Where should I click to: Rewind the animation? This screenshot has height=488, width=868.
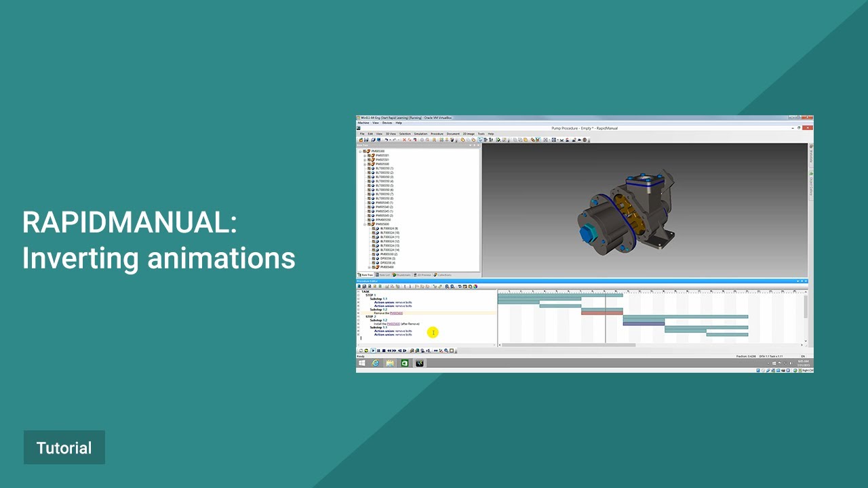coord(389,350)
